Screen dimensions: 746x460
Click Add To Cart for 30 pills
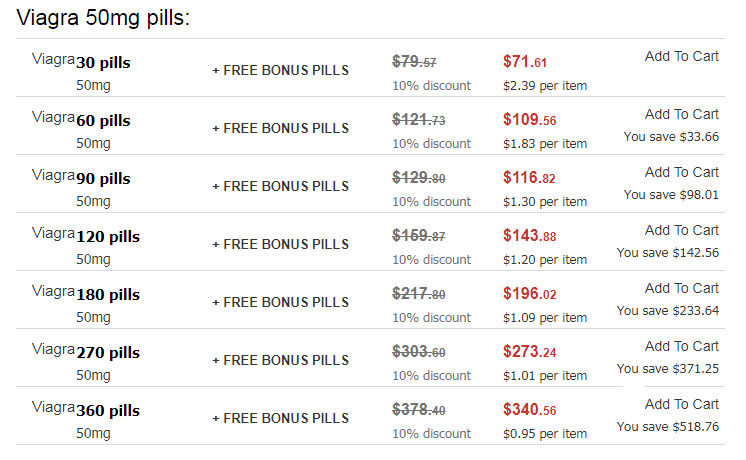[681, 56]
